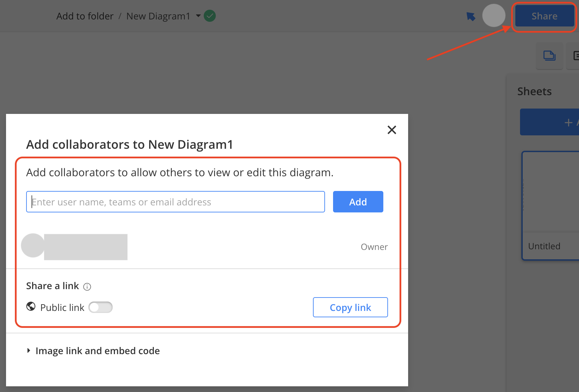The width and height of the screenshot is (579, 392).
Task: Open the Add to folder breadcrumb
Action: coord(85,16)
